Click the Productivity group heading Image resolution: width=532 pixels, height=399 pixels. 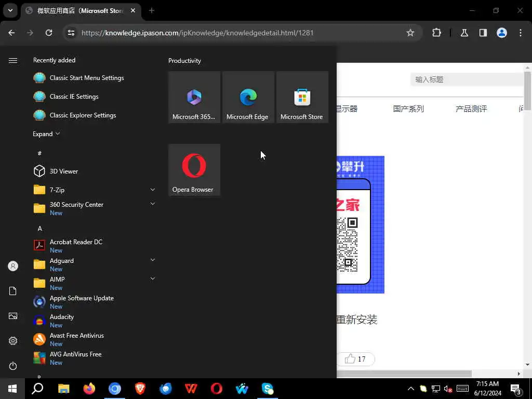coord(184,61)
